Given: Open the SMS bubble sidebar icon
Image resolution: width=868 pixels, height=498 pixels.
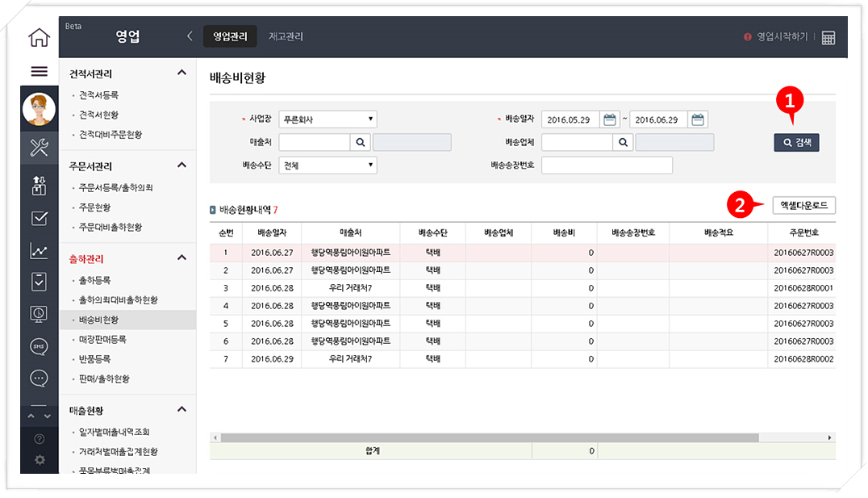Looking at the screenshot, I should 39,346.
